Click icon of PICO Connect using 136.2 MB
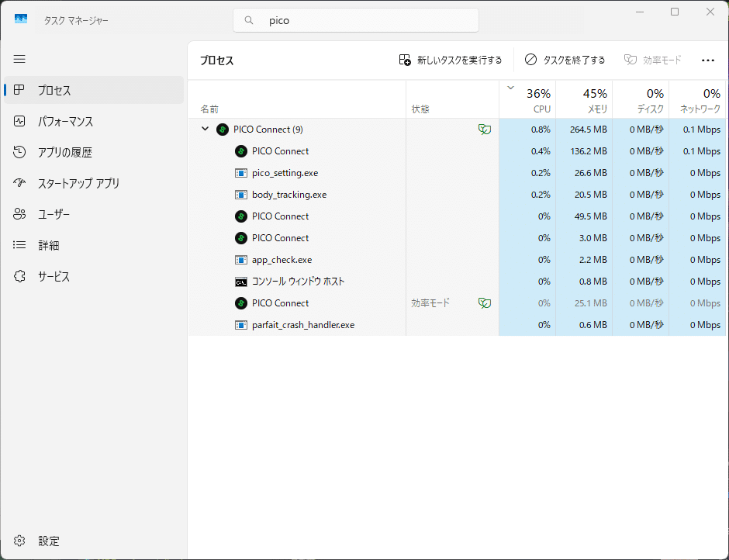This screenshot has height=560, width=729. 241,151
